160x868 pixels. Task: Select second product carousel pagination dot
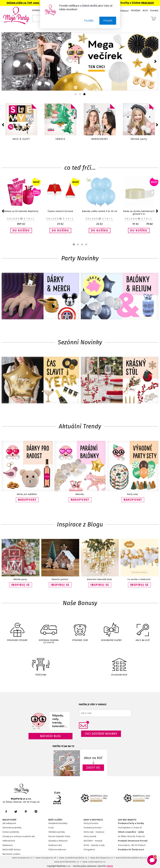pos(78,244)
